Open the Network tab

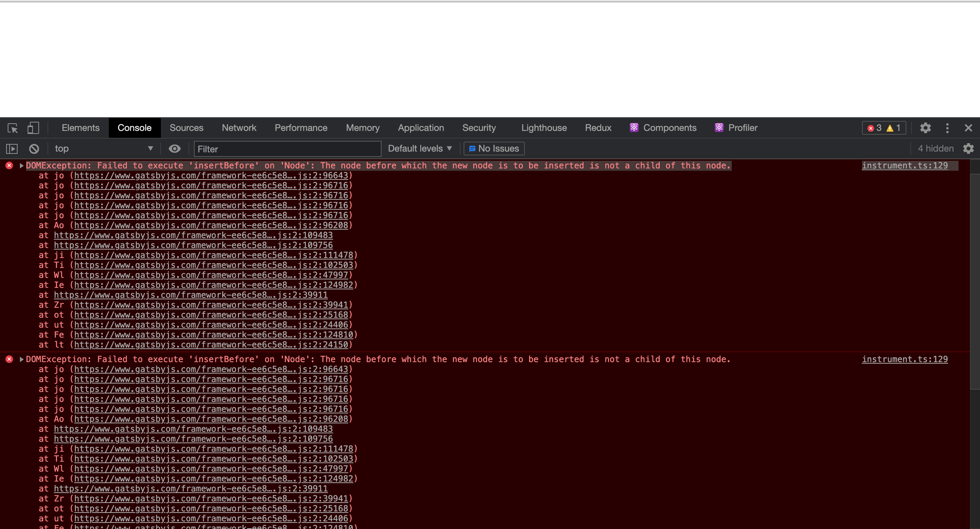click(x=239, y=128)
